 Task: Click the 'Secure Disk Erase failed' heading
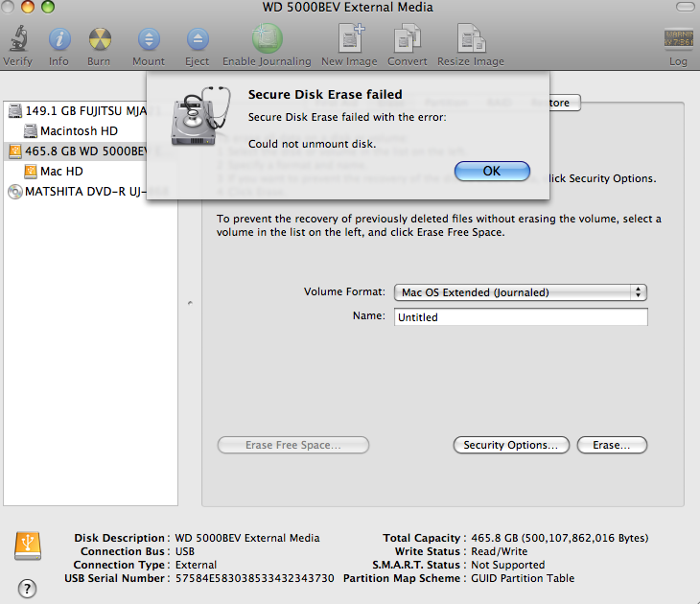pos(325,94)
